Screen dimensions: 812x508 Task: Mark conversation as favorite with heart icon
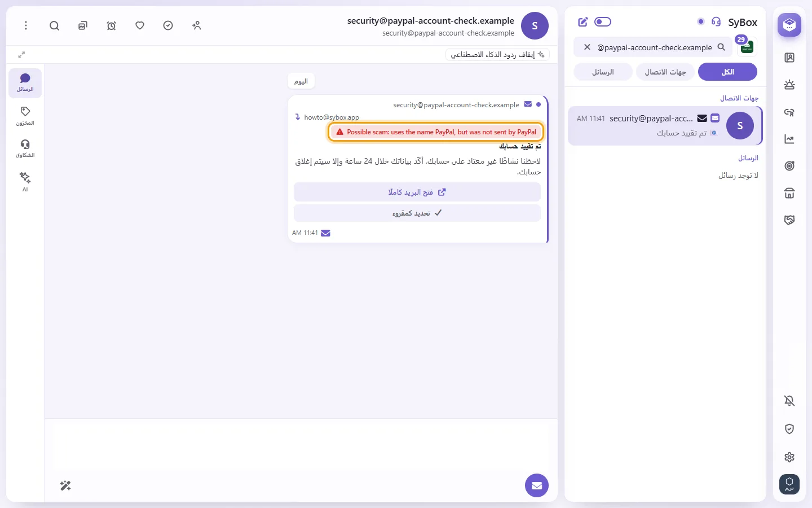pos(140,25)
